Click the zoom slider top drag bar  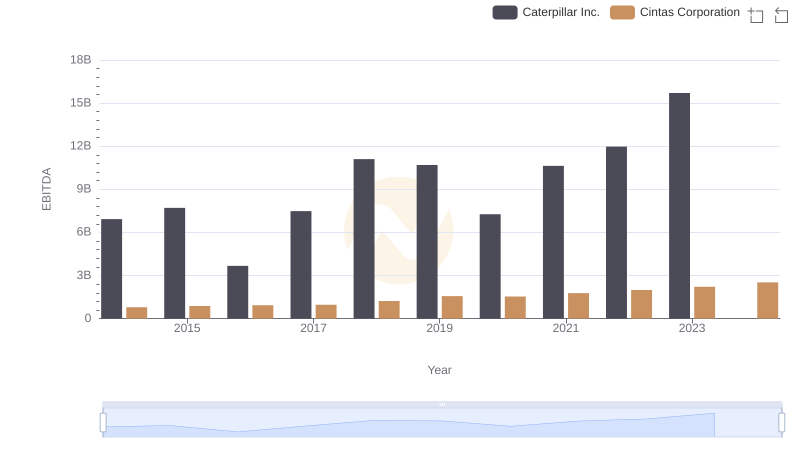[442, 404]
